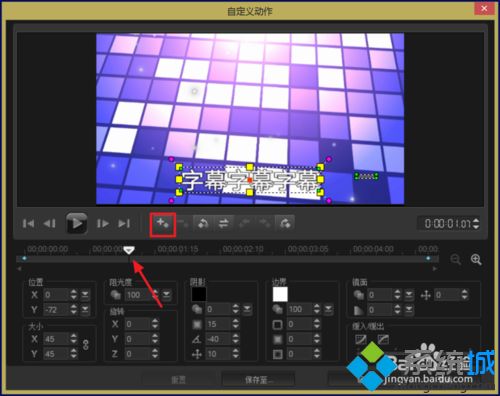
Task: Click the Size X spinner arrows
Action: click(x=74, y=339)
